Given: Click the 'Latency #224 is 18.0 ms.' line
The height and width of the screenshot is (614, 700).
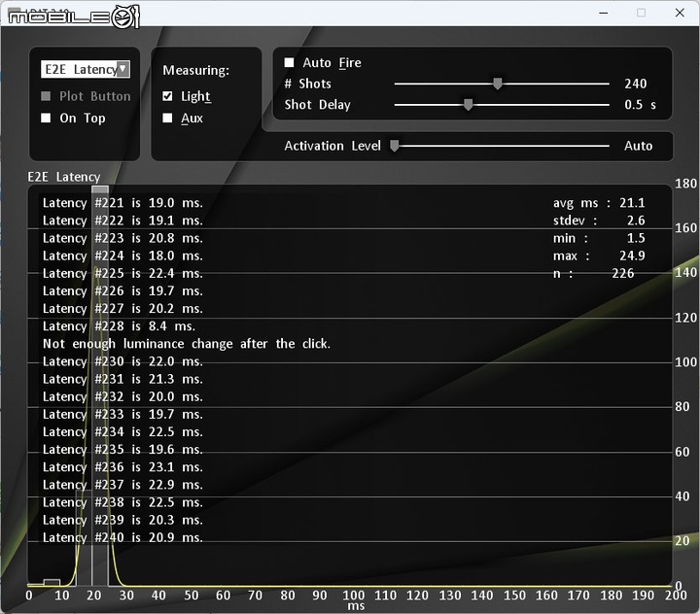Looking at the screenshot, I should 122,256.
